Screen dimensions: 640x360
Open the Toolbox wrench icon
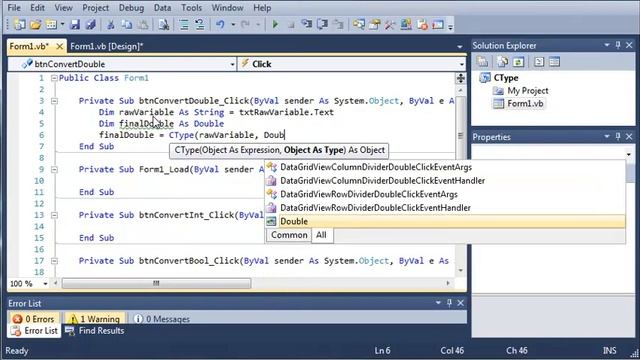coord(390,24)
